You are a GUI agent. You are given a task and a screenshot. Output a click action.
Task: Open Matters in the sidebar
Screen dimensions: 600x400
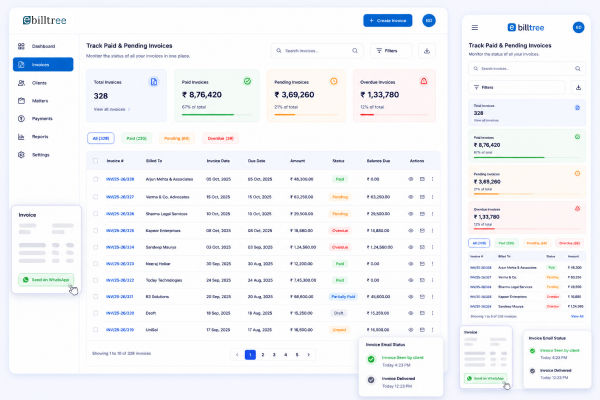point(43,101)
